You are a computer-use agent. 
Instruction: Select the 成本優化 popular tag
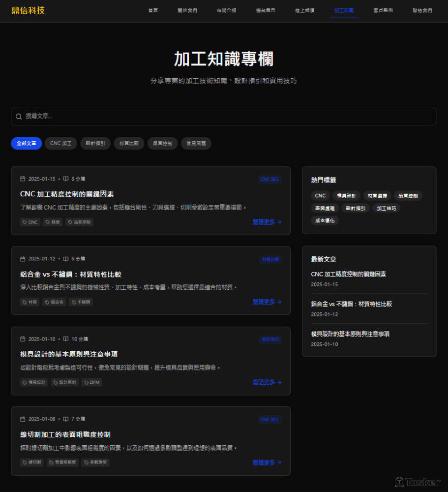point(325,221)
